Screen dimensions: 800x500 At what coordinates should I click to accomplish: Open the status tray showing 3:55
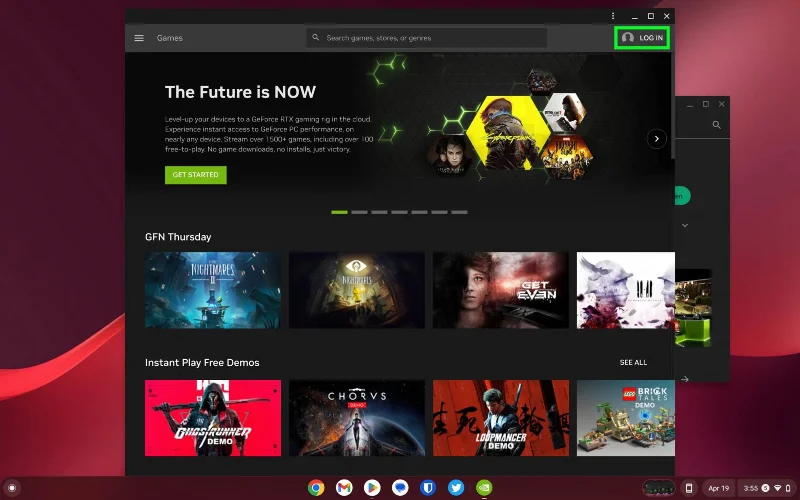767,488
